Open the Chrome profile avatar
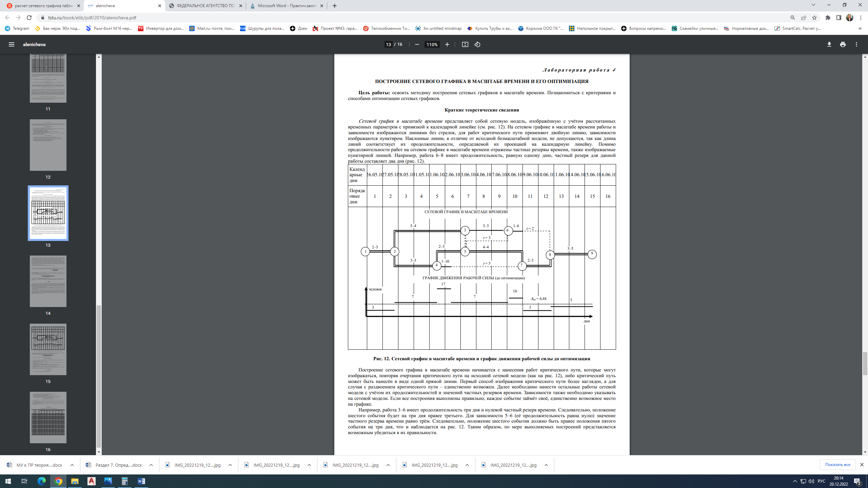This screenshot has height=488, width=868. click(850, 18)
